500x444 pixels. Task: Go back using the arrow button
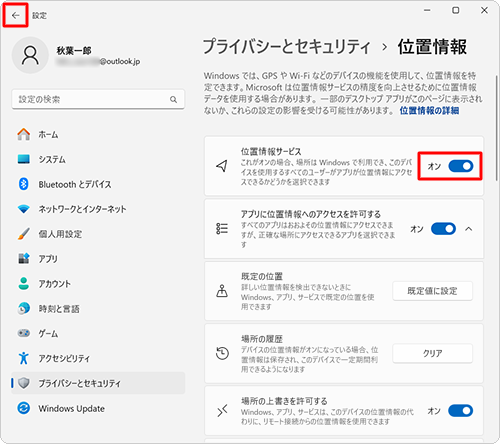click(x=15, y=15)
